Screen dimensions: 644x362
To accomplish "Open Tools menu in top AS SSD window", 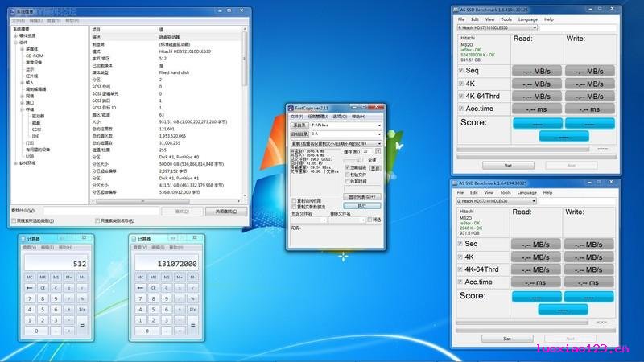I will [x=506, y=19].
